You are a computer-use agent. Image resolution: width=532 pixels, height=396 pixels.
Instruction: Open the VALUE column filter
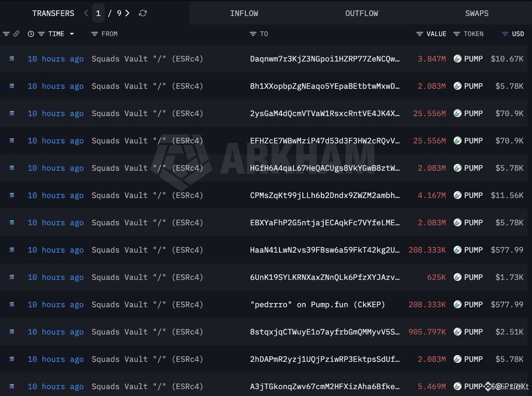420,34
